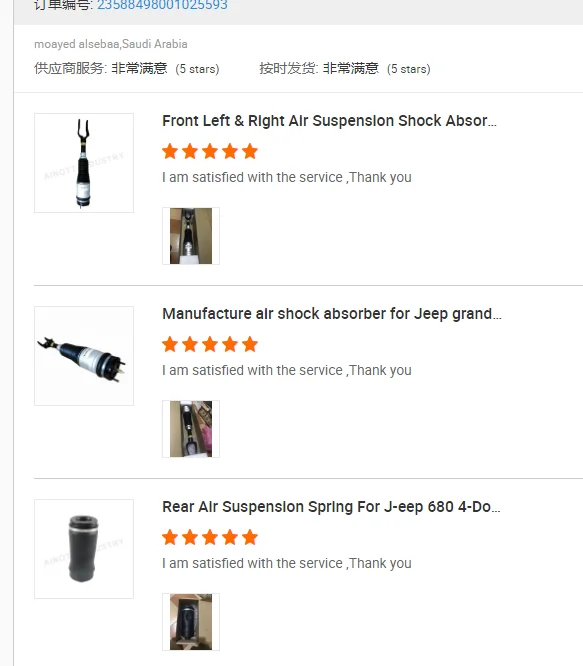Enlarge review photo under Jeep shock absorber review
This screenshot has width=583, height=666.
(x=191, y=429)
